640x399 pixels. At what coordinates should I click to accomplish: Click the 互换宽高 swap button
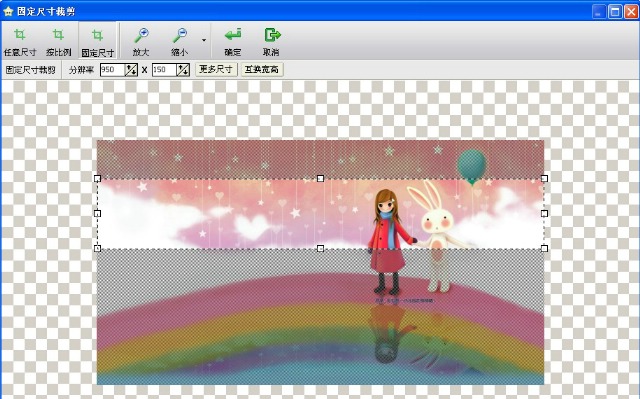coord(262,69)
